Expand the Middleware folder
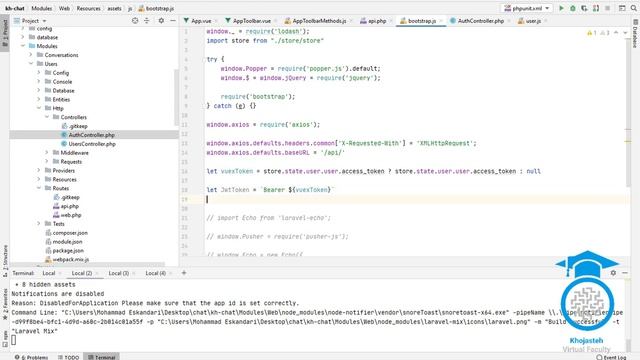The height and width of the screenshot is (360, 640). click(x=47, y=153)
